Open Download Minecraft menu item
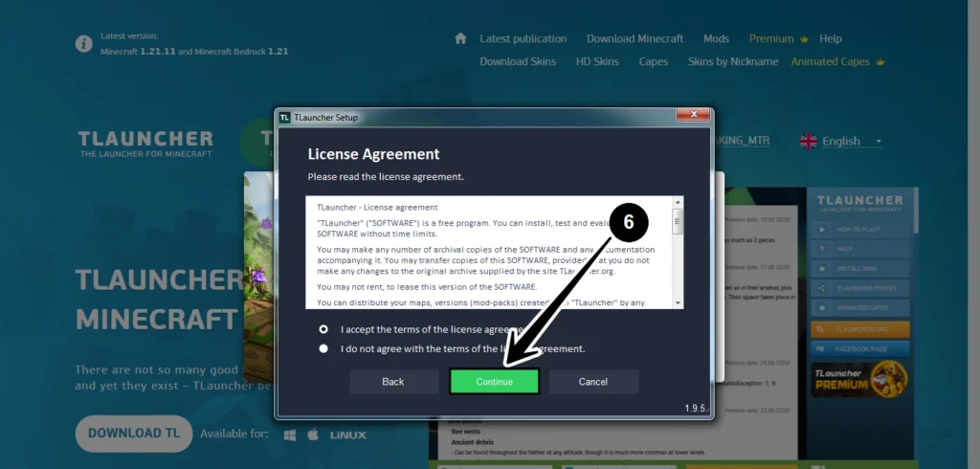This screenshot has width=980, height=469. [635, 39]
